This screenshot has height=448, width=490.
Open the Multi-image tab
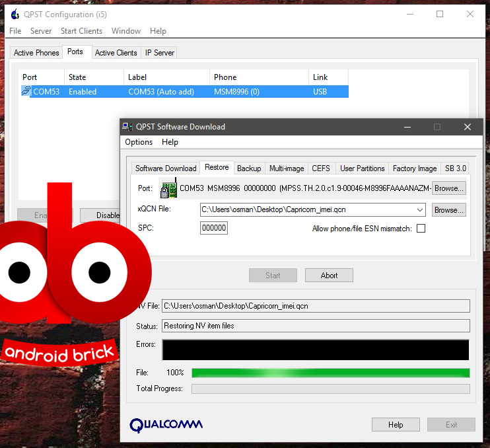(287, 168)
